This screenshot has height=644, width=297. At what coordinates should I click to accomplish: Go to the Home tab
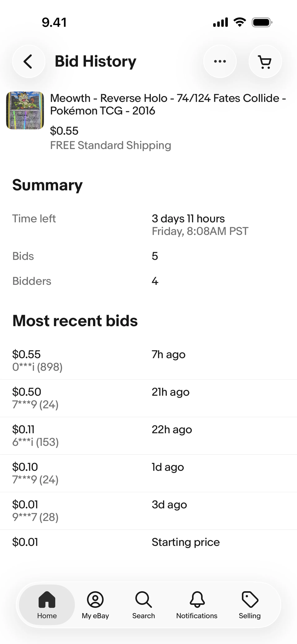pyautogui.click(x=47, y=605)
